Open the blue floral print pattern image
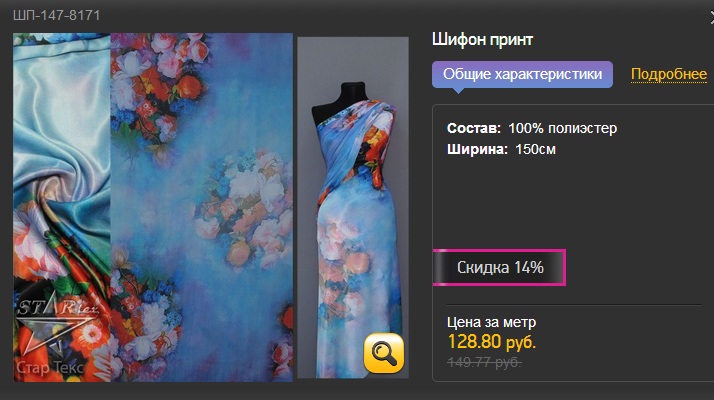 point(201,207)
